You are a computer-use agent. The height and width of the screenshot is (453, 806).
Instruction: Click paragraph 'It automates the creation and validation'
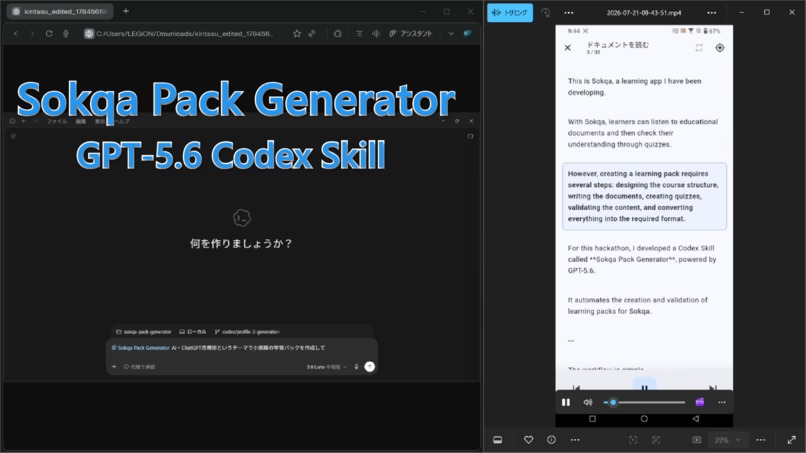click(637, 305)
